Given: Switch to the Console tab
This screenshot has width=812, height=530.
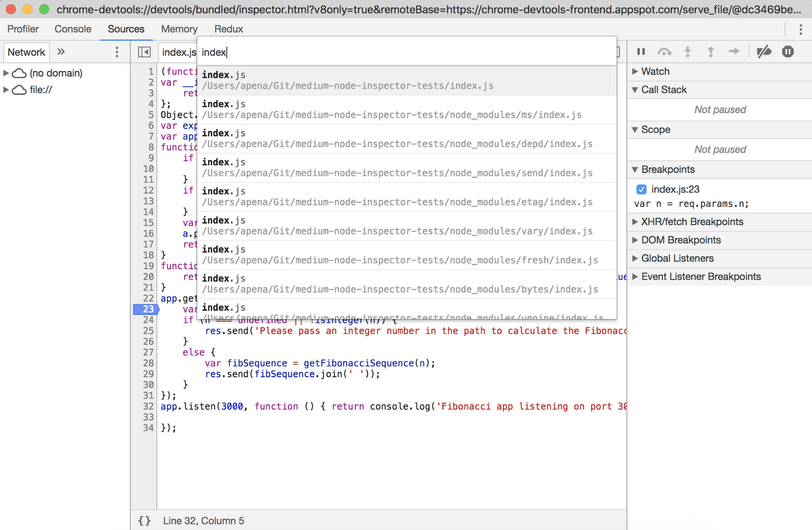Looking at the screenshot, I should tap(73, 29).
